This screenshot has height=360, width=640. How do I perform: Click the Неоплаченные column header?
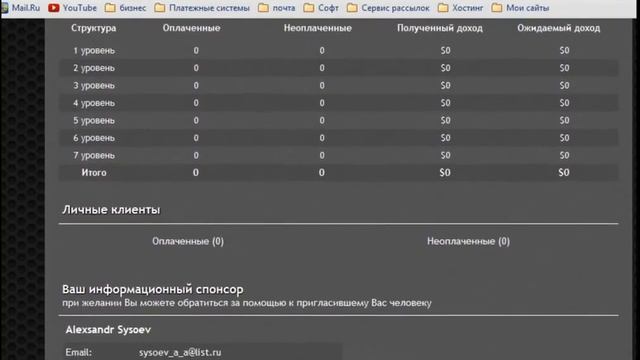coord(318,28)
